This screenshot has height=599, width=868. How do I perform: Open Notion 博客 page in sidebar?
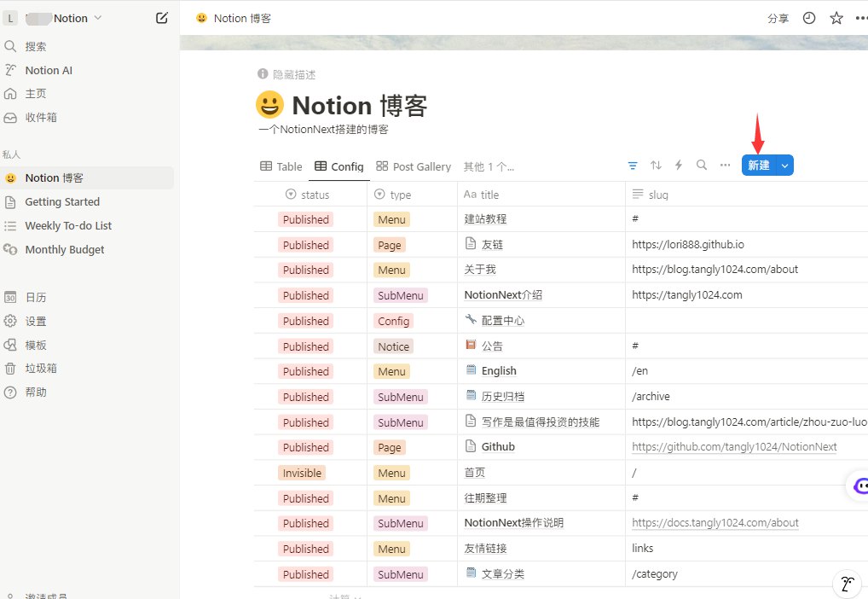(x=87, y=177)
